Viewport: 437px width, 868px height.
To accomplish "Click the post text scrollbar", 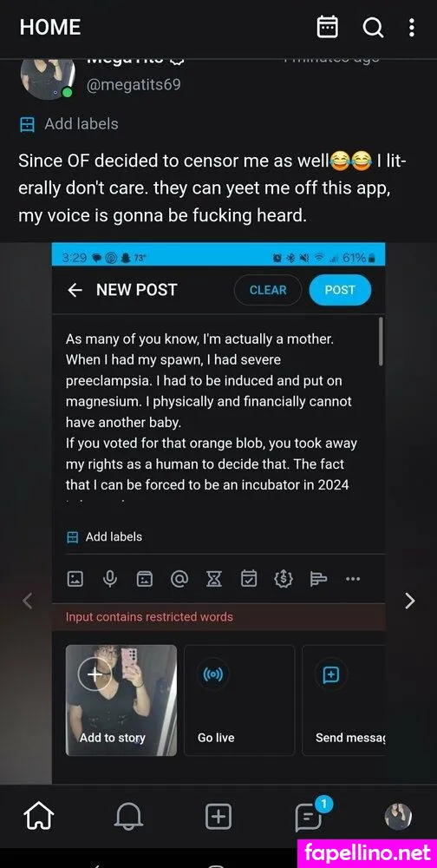I will [382, 341].
